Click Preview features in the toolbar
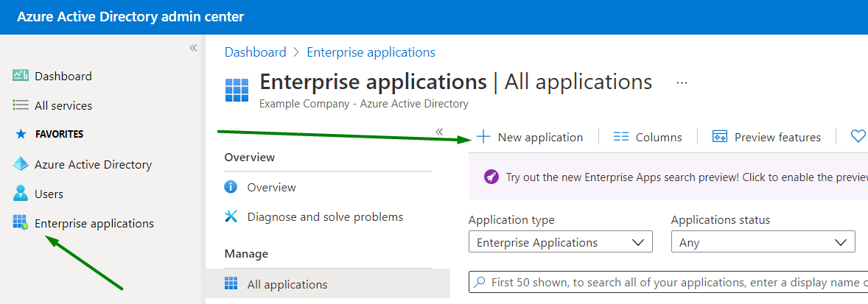The width and height of the screenshot is (868, 304). click(x=766, y=137)
